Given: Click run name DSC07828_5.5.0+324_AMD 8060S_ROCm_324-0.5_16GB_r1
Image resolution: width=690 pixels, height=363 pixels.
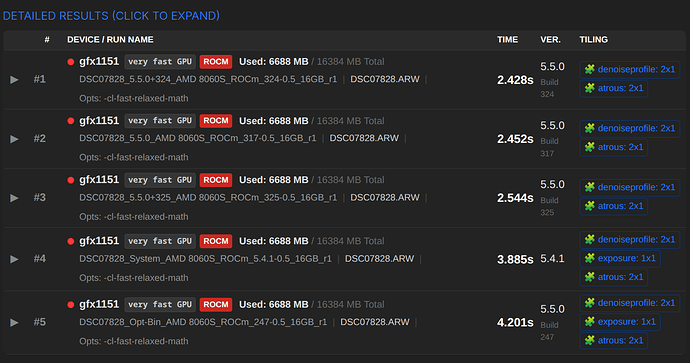Looking at the screenshot, I should [208, 80].
